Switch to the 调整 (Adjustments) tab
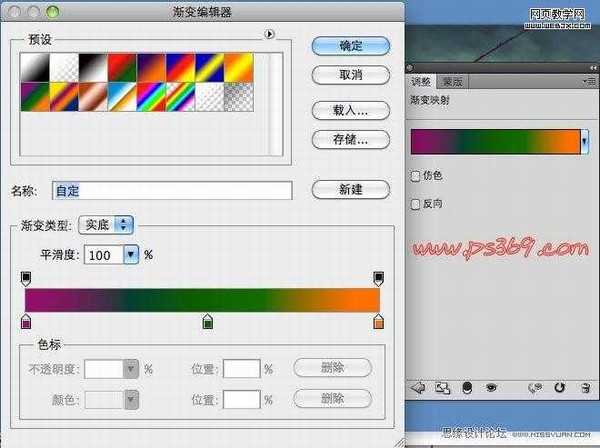The height and width of the screenshot is (448, 600). point(421,82)
